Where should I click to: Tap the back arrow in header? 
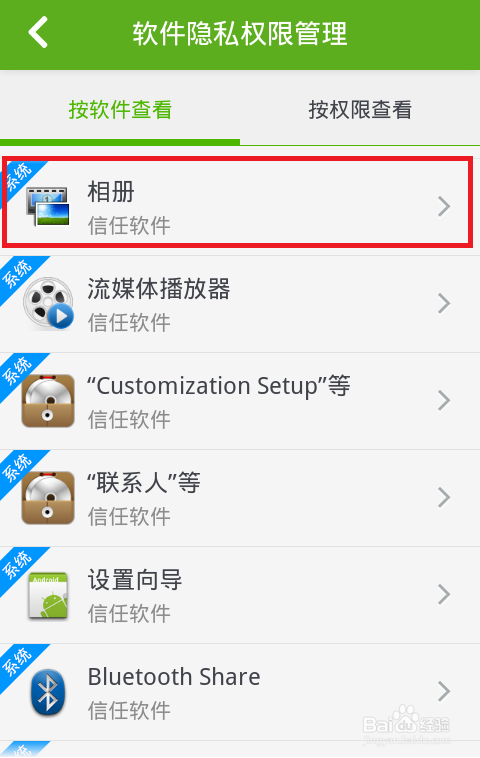(38, 32)
